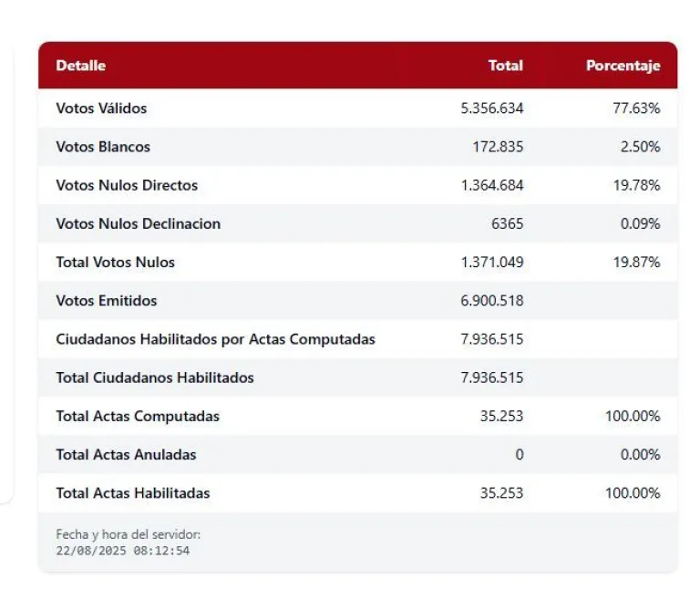Click the 5.356.634 valid votes total
Image resolution: width=700 pixels, height=589 pixels.
(x=492, y=108)
